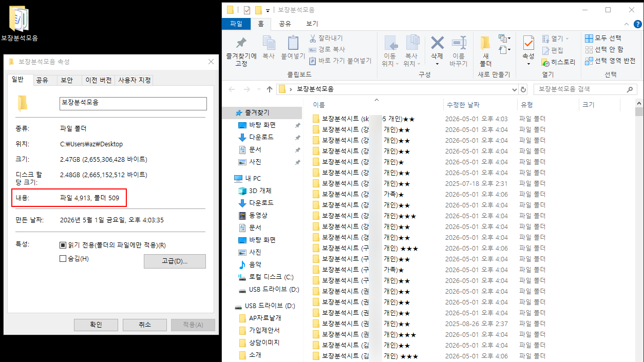Open recent locations dropdown beside forward arrow
Screen dimensions: 644x362
[x=258, y=89]
